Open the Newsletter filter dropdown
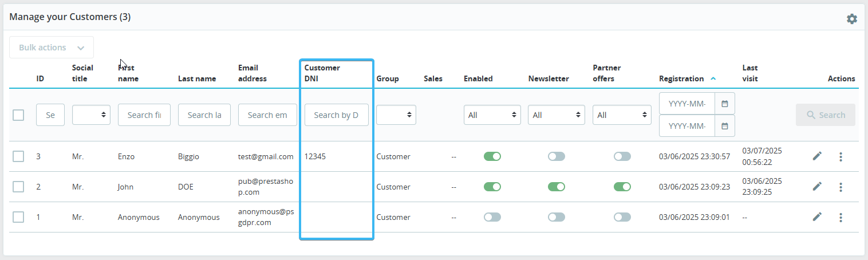Viewport: 868px width, 260px height. [x=556, y=115]
